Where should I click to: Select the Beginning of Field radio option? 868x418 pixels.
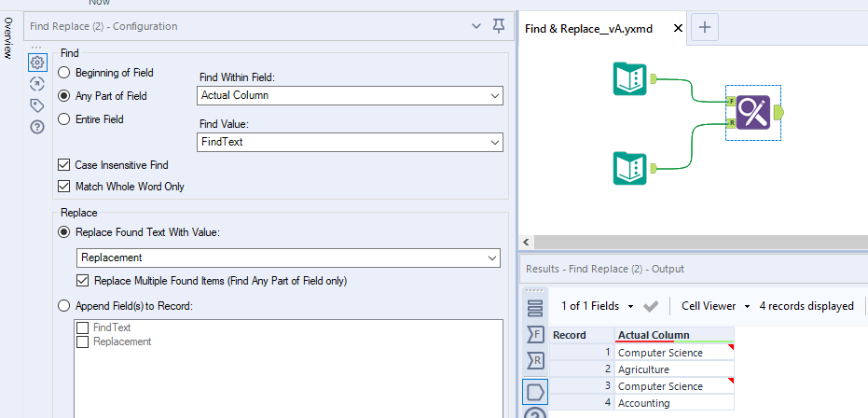click(x=64, y=72)
